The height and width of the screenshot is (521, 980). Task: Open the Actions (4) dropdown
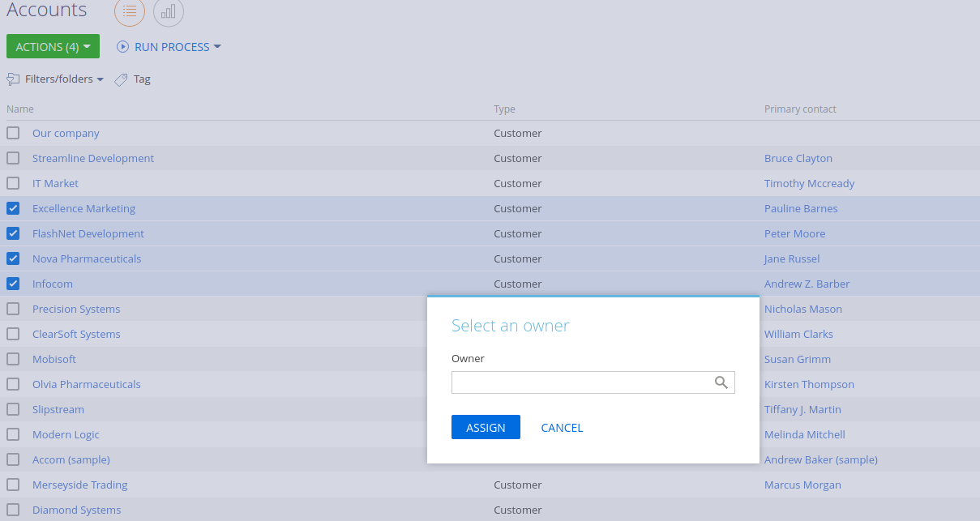53,46
